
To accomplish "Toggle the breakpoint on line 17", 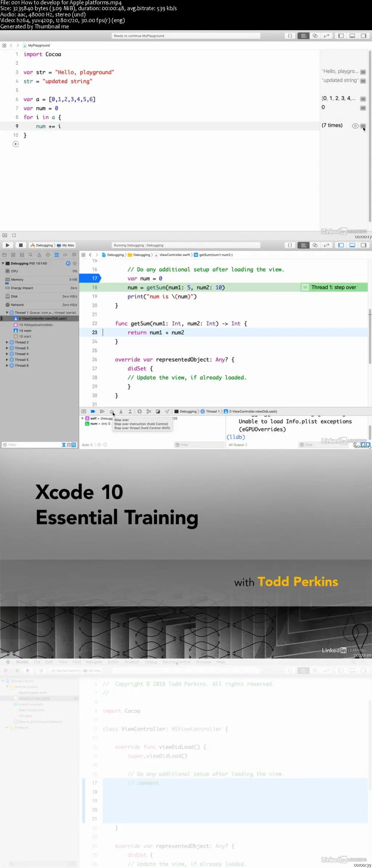I will pyautogui.click(x=90, y=278).
